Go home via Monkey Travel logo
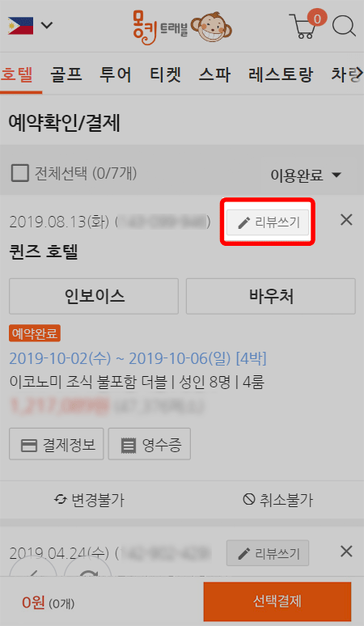The height and width of the screenshot is (626, 364). tap(182, 26)
